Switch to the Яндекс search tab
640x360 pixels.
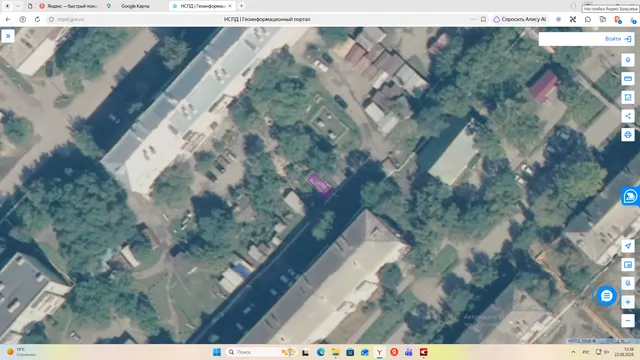(x=69, y=6)
